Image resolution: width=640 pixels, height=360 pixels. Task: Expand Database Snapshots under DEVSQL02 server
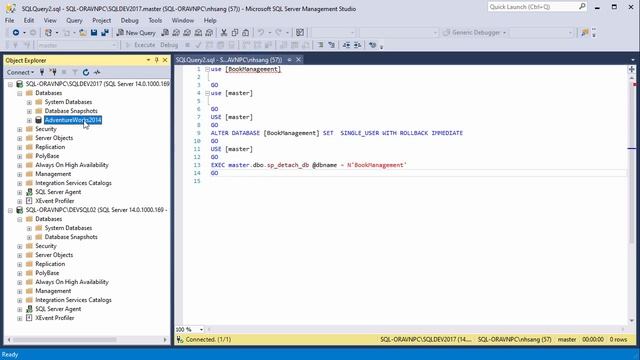click(x=29, y=237)
